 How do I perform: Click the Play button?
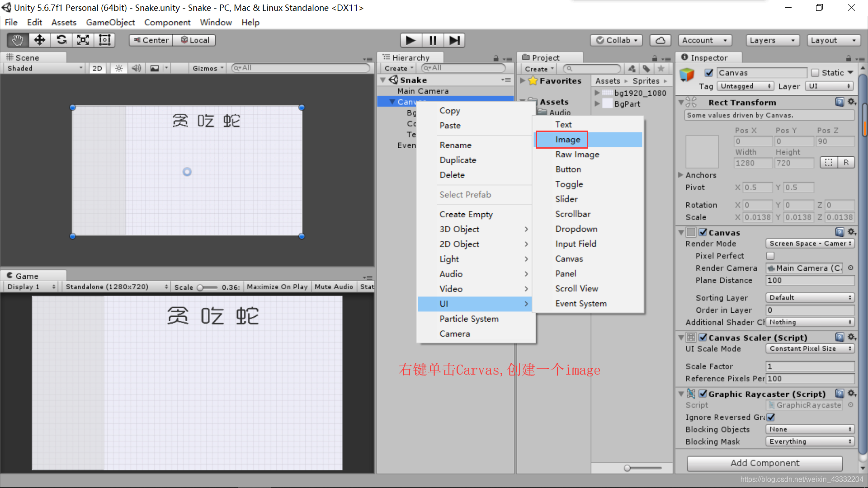pos(410,40)
